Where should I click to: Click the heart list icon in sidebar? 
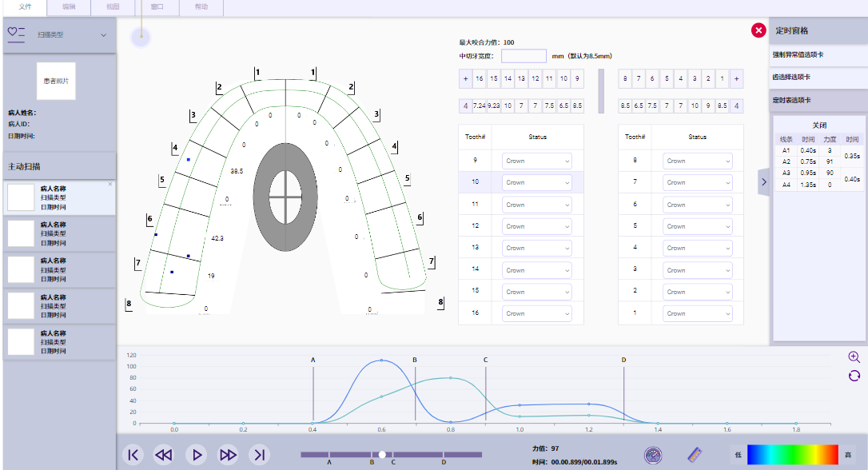[x=16, y=34]
